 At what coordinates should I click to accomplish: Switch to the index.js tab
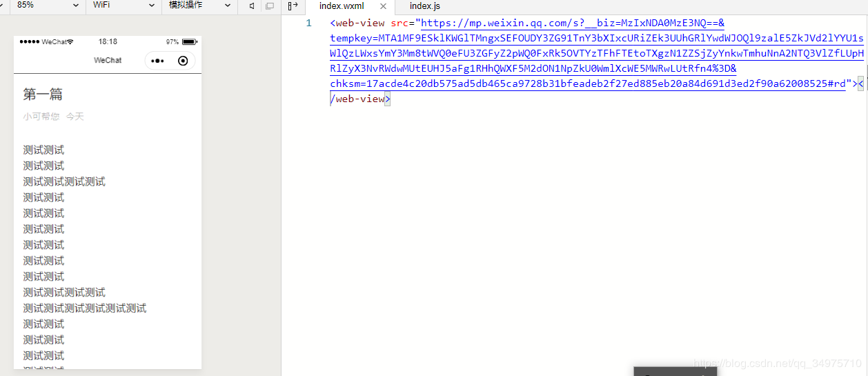coord(425,6)
